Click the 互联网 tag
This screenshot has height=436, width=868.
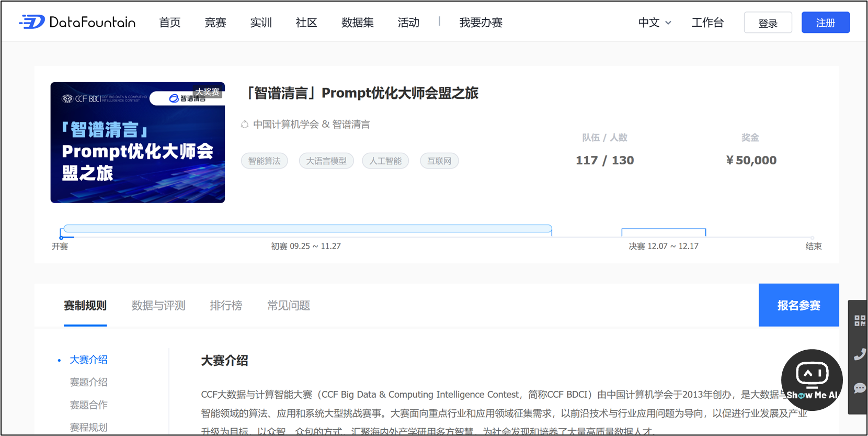point(439,161)
